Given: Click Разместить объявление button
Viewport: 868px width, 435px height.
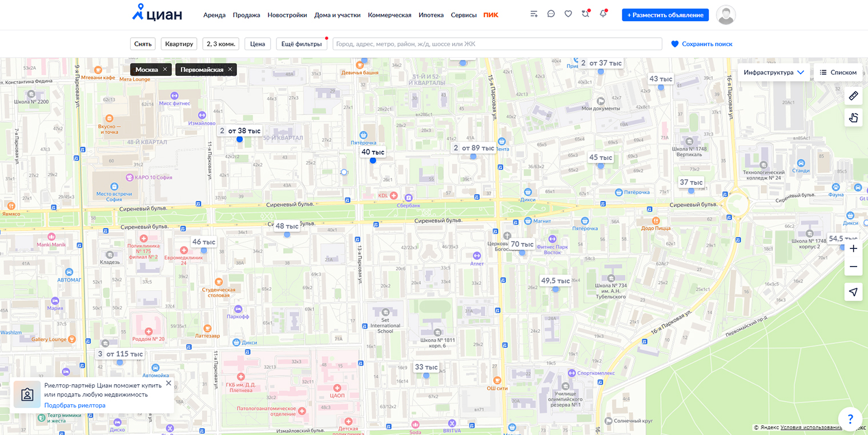Looking at the screenshot, I should (x=665, y=15).
